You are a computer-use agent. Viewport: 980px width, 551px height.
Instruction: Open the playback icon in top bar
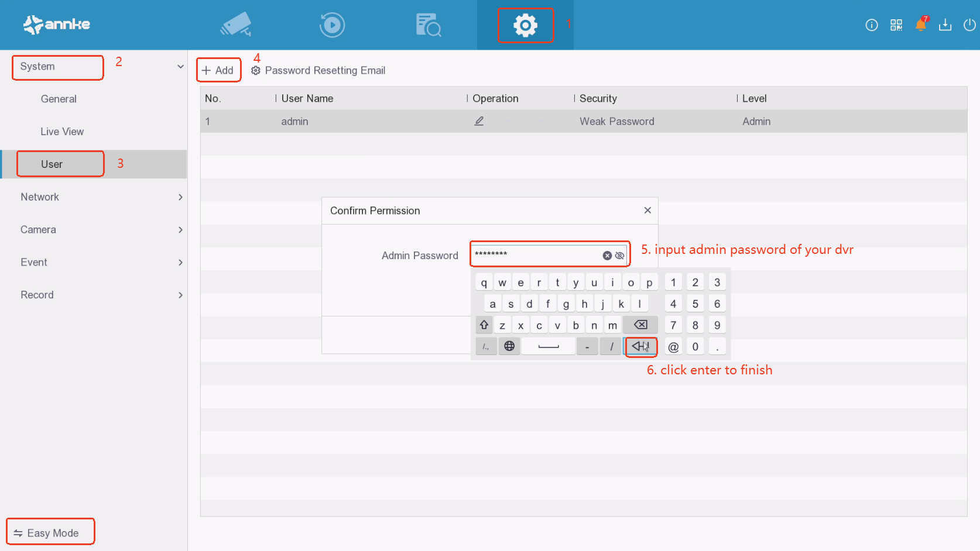[x=332, y=25]
